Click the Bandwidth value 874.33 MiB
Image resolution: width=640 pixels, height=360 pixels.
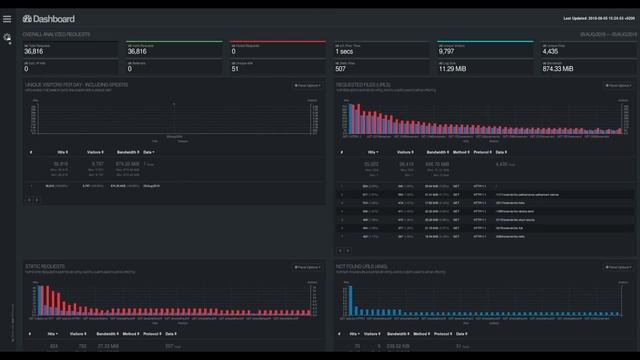558,69
